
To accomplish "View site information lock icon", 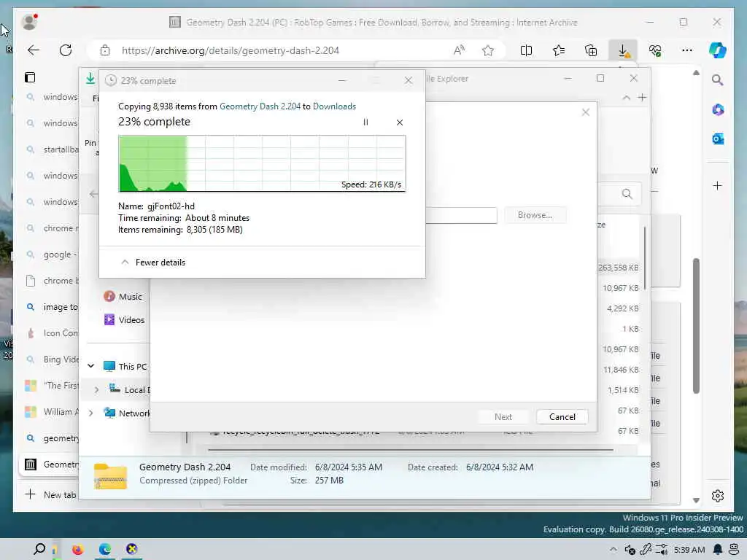I will pyautogui.click(x=105, y=50).
